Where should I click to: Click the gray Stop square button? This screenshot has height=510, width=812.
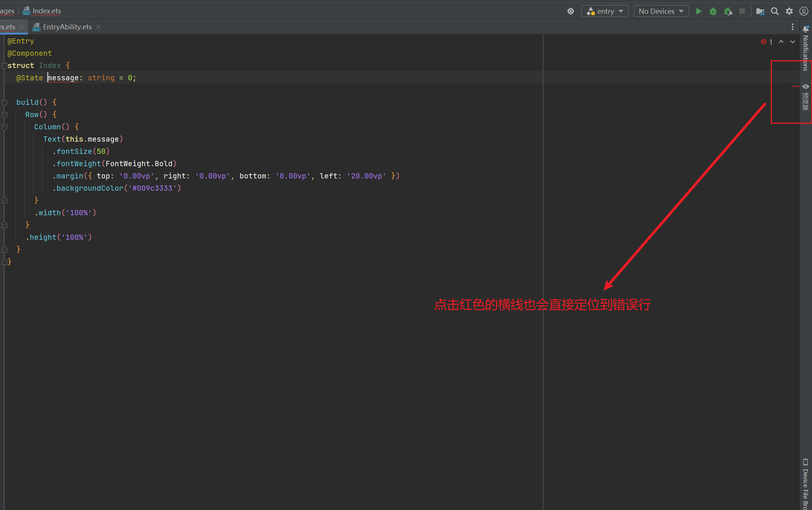point(742,11)
